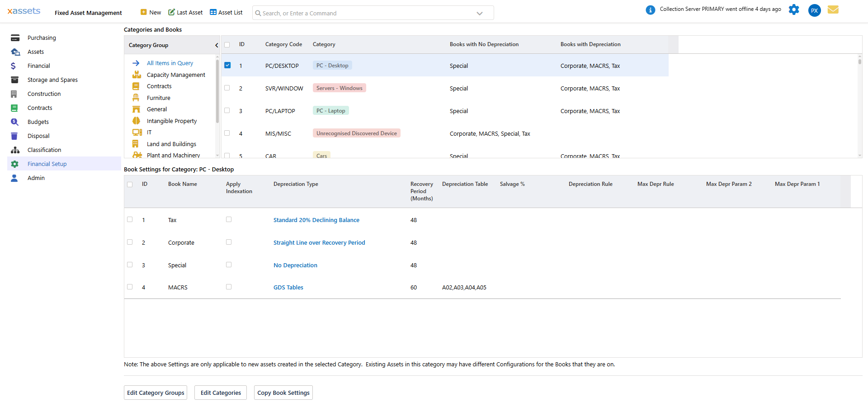Open Purchasing in the sidebar
Image resolution: width=868 pixels, height=412 pixels.
click(x=42, y=38)
